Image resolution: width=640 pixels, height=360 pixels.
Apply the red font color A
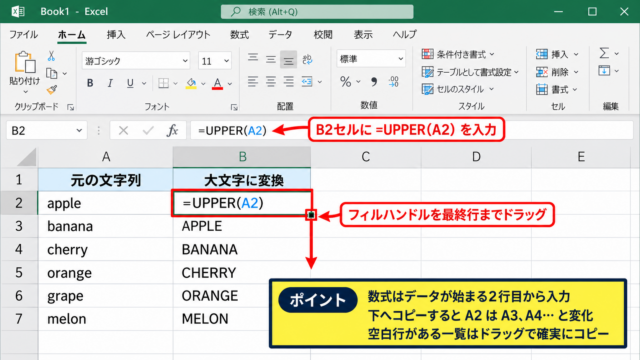[x=218, y=83]
